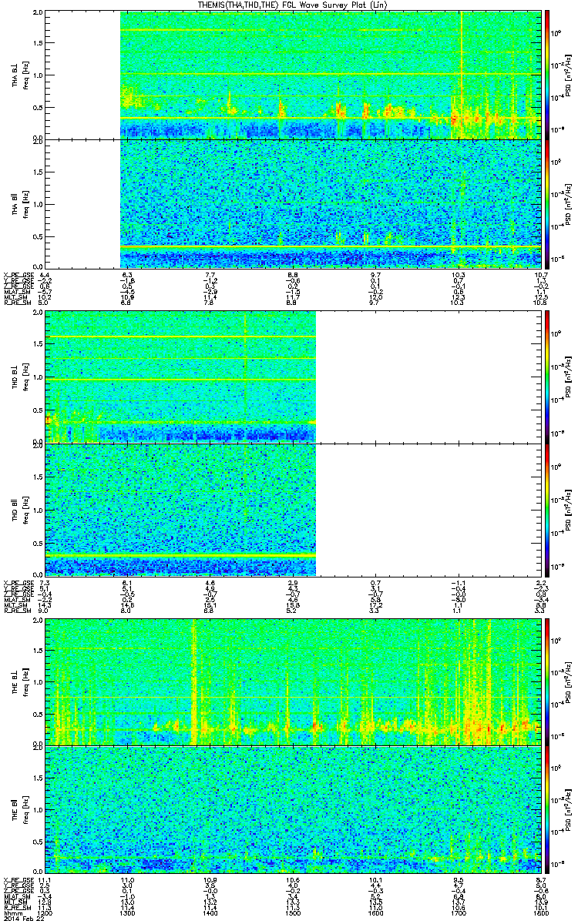Click the blank data gap in THD BL
Viewport: 578px width, 924px height.
click(x=428, y=377)
